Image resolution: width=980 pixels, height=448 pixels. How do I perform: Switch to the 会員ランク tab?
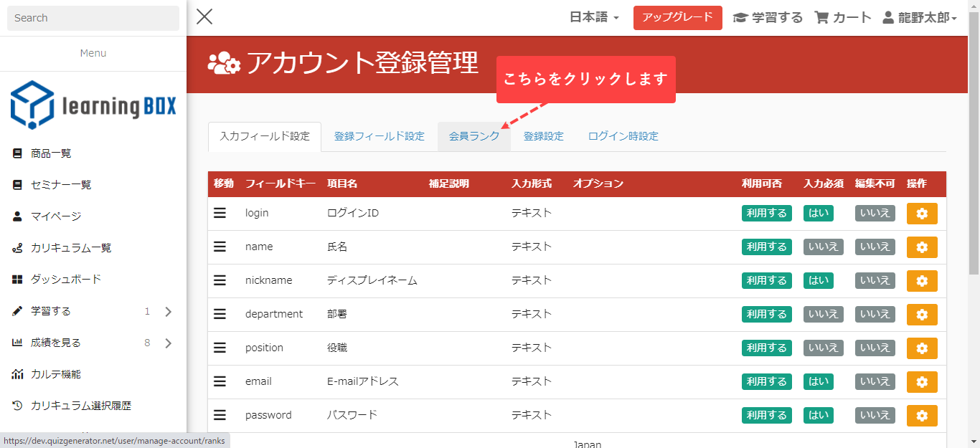pyautogui.click(x=473, y=136)
